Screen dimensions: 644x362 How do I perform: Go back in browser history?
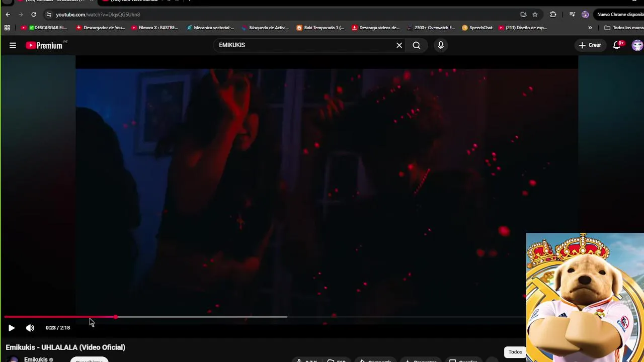pyautogui.click(x=8, y=15)
